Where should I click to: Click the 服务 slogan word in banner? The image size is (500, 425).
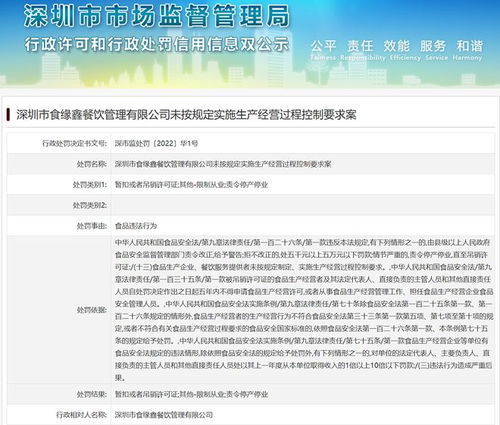[433, 46]
